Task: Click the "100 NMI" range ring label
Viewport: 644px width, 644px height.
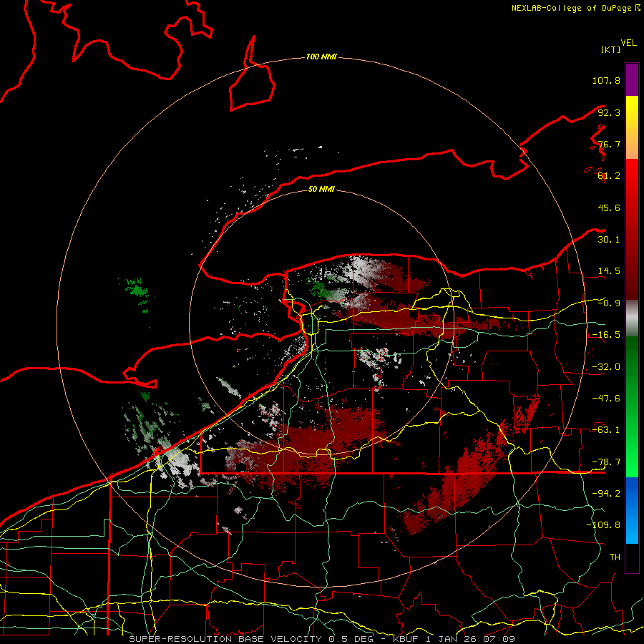Action: pyautogui.click(x=321, y=57)
